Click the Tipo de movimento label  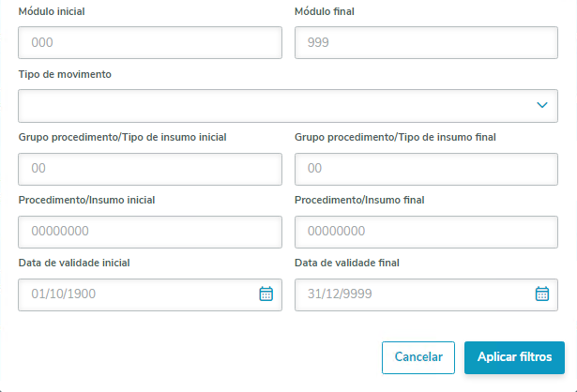pos(65,74)
